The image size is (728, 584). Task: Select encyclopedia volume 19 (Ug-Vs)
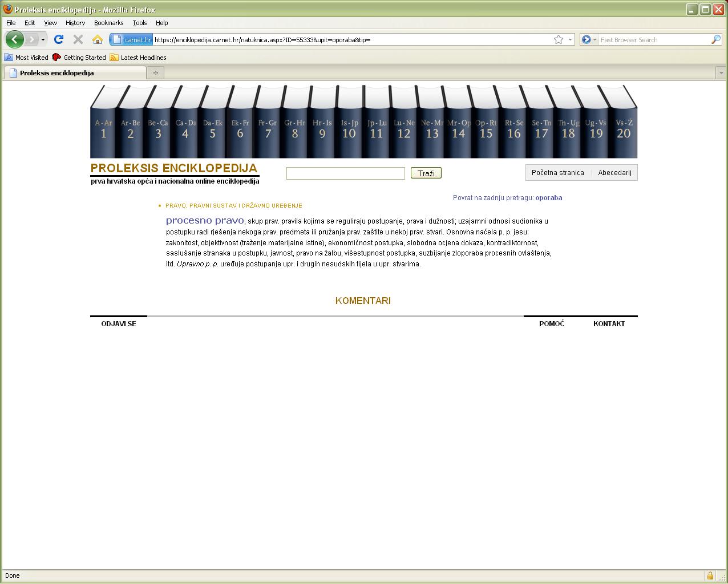[x=596, y=121]
